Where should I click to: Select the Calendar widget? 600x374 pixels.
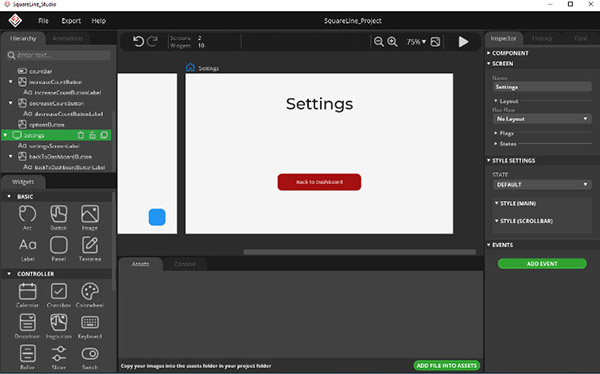[x=28, y=295]
